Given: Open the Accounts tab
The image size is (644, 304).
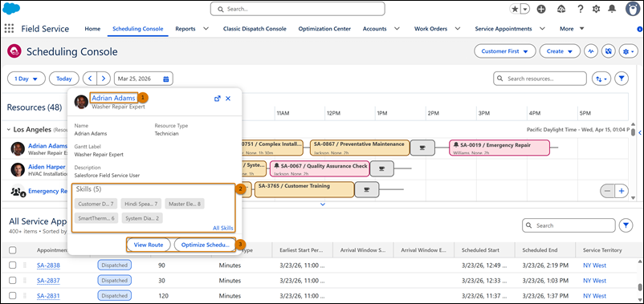Looking at the screenshot, I should pos(374,29).
